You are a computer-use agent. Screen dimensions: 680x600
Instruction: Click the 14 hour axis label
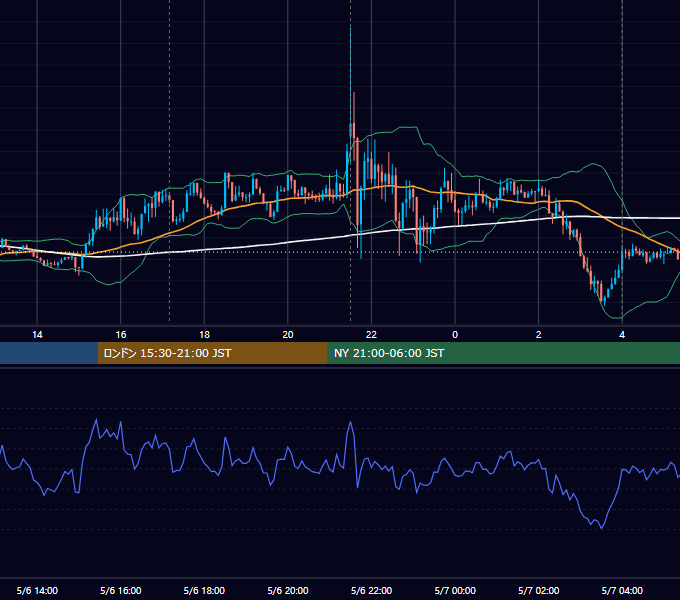(37, 335)
